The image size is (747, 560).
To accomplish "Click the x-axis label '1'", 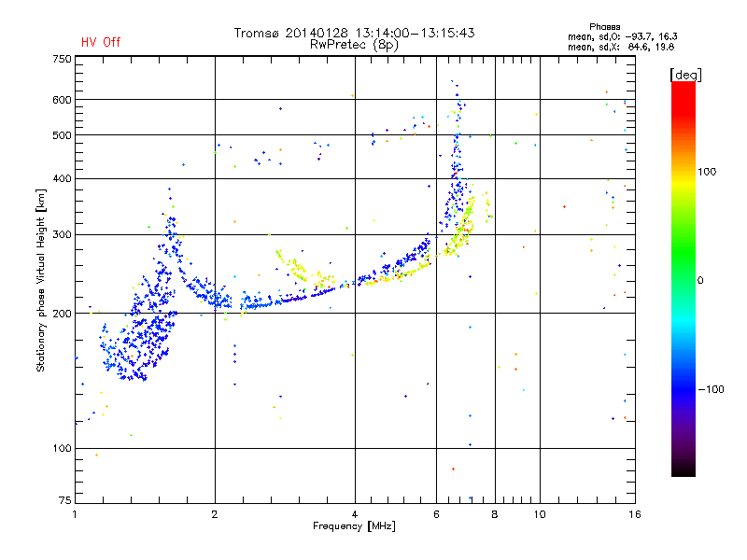I will [75, 514].
